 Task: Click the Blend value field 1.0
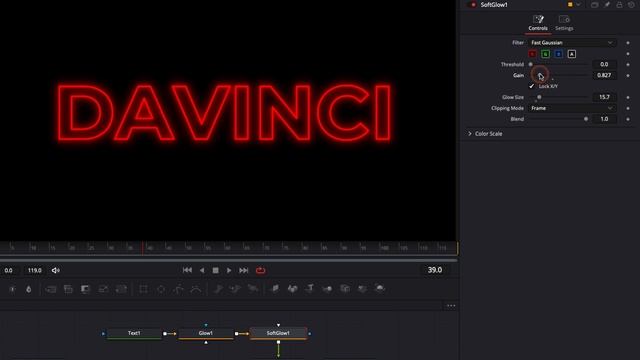[604, 119]
